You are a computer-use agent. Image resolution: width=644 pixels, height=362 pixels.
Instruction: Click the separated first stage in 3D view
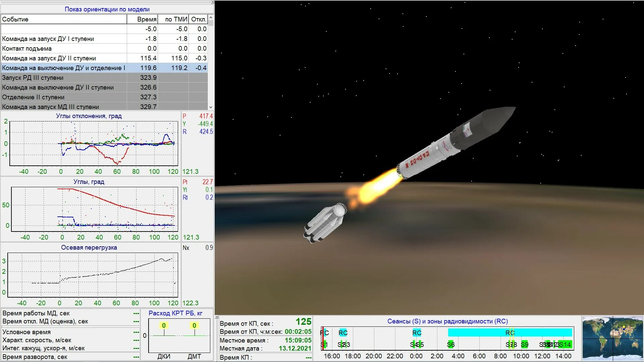(x=325, y=223)
